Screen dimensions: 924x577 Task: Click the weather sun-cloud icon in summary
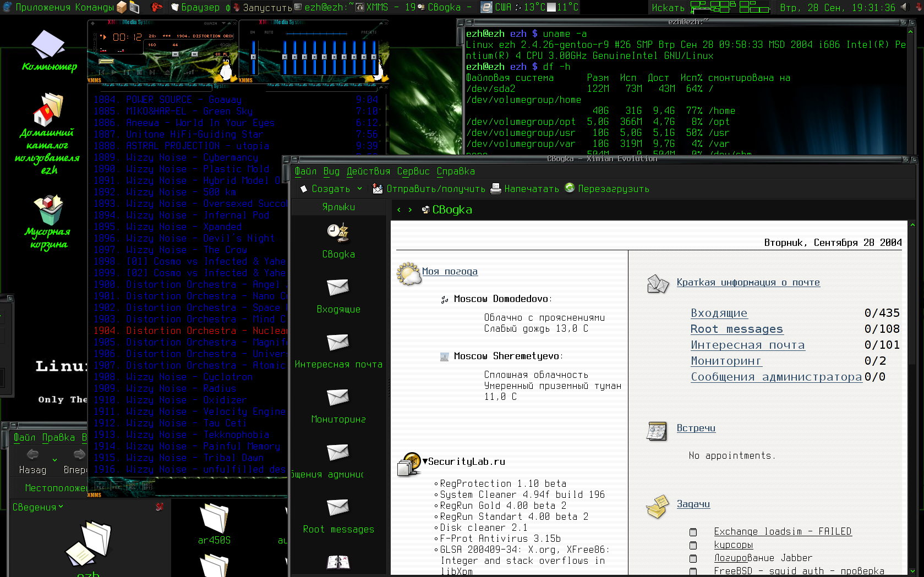click(x=409, y=273)
